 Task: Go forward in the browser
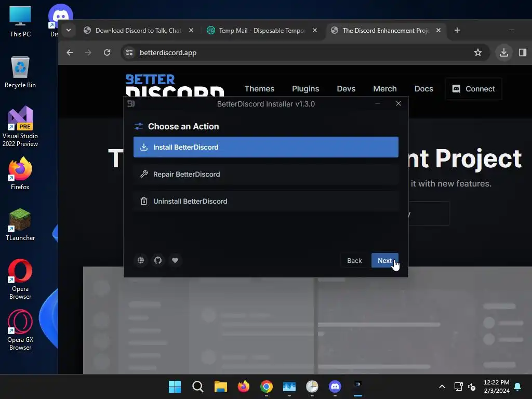(88, 52)
